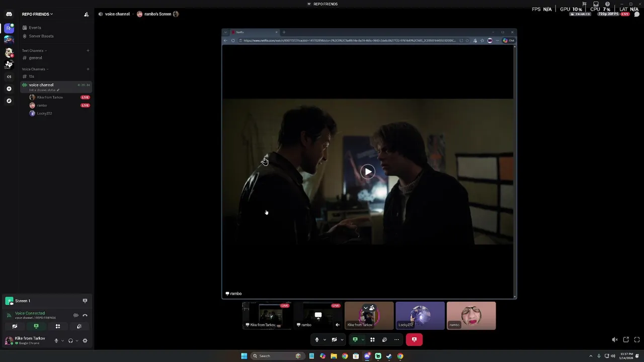
Task: Click the red disconnect button
Action: [x=414, y=339]
